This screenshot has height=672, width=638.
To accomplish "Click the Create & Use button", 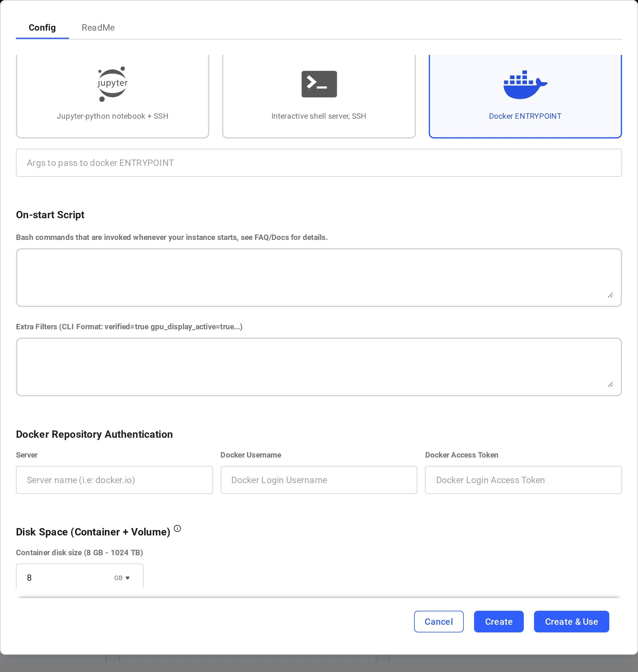I will [571, 622].
